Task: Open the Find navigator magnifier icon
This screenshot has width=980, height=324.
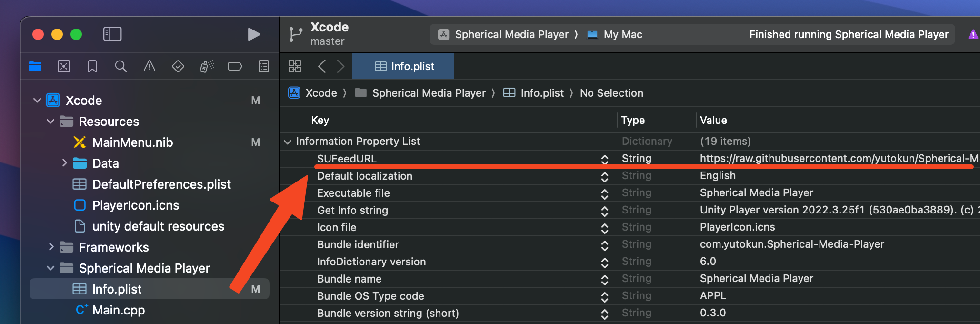Action: click(121, 66)
